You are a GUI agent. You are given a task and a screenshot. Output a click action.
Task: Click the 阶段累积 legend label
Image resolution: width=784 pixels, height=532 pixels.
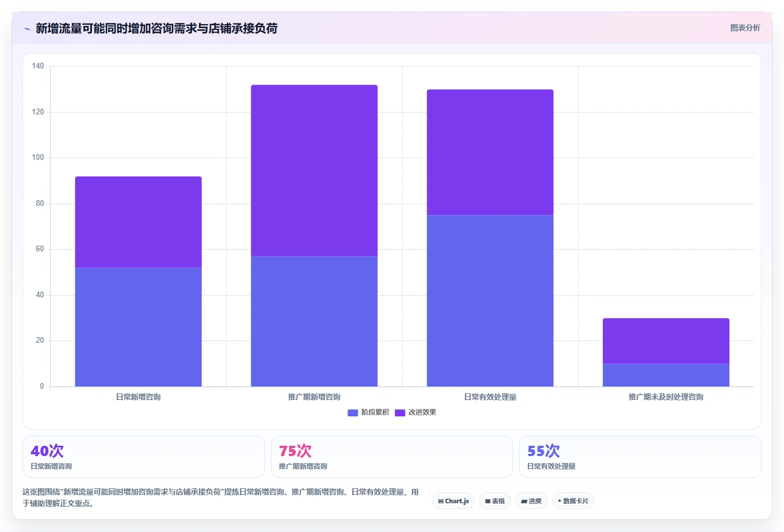[x=375, y=412]
